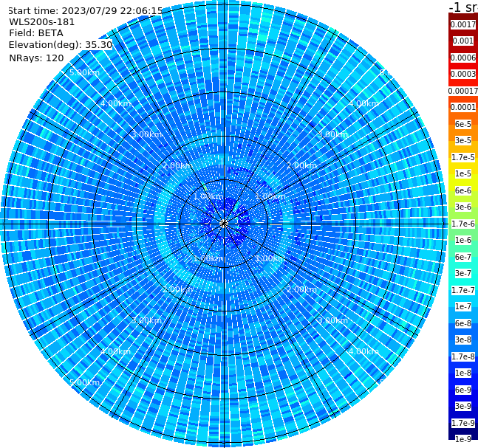478x448 pixels.
Task: Click the Start time 2023/07/29 22:06:15 text
Action: click(86, 11)
